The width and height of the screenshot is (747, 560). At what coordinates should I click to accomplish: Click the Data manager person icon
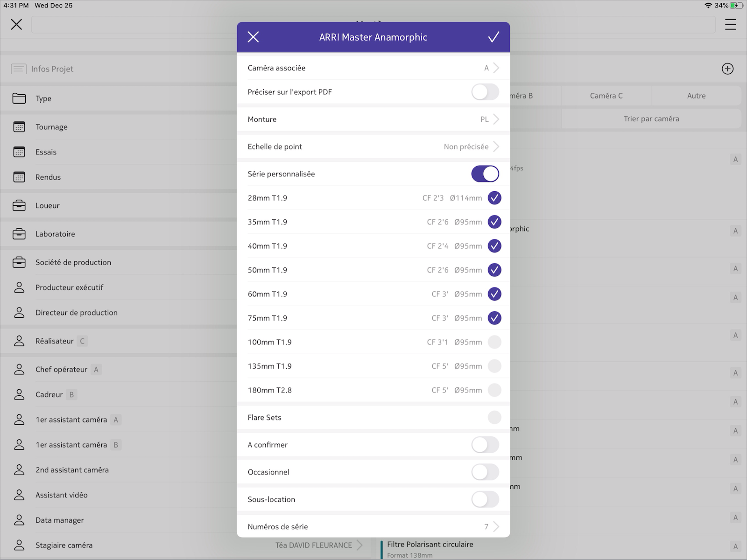19,520
